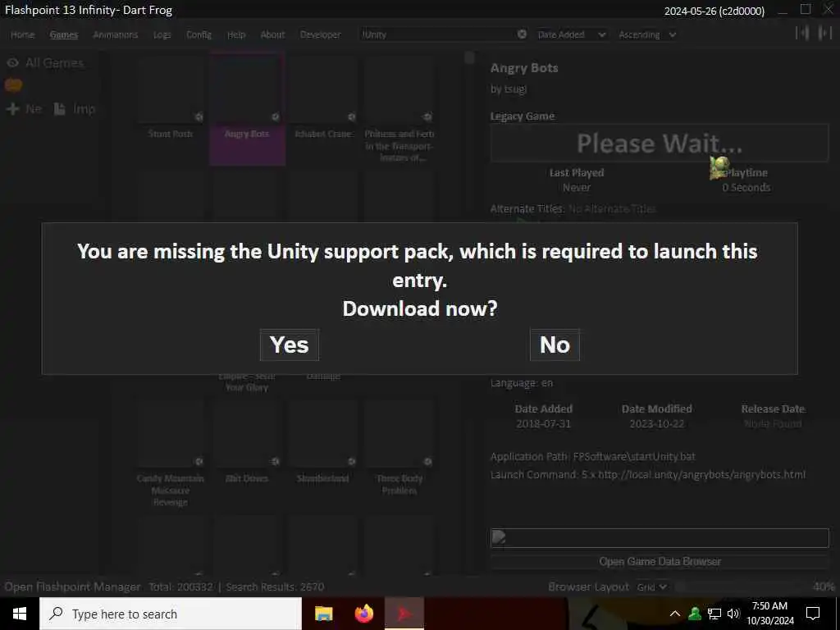The image size is (840, 630).
Task: Click the Import playlist button
Action: click(75, 109)
